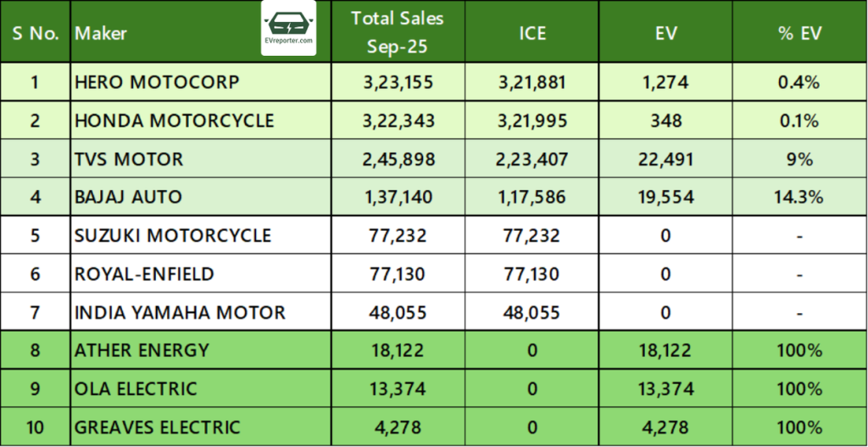
Task: Click the Maker column header
Action: coord(101,33)
